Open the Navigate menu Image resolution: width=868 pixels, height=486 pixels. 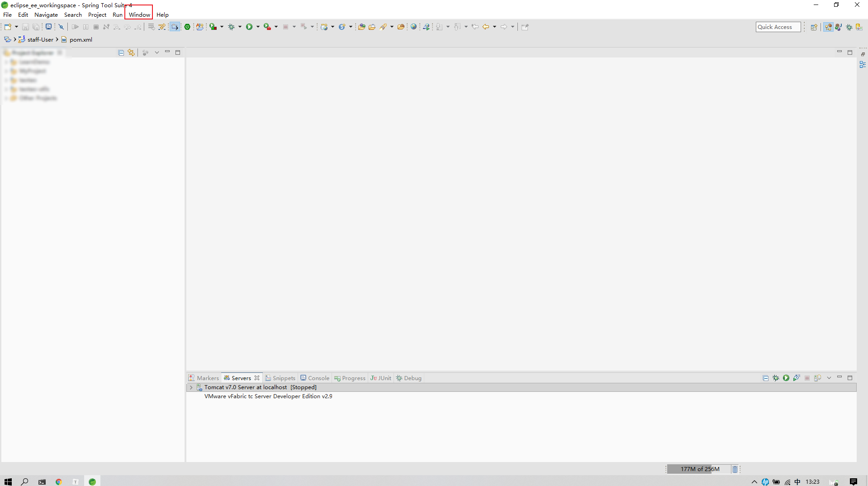[x=46, y=14]
